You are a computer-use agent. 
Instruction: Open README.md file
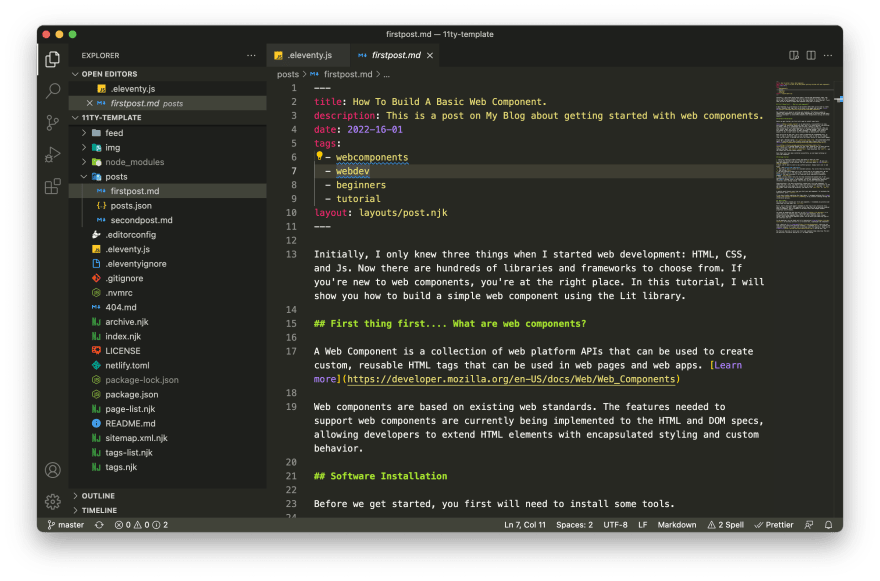tap(167, 424)
